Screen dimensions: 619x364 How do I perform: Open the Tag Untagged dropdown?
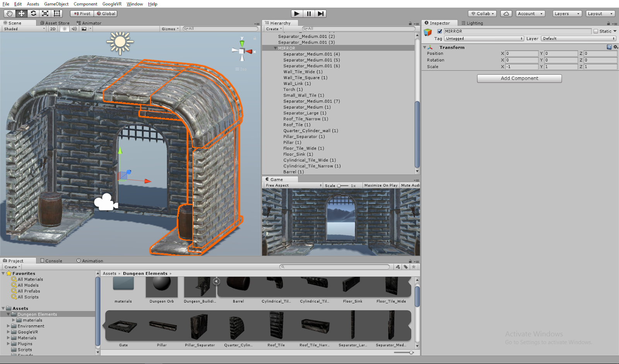(x=484, y=39)
